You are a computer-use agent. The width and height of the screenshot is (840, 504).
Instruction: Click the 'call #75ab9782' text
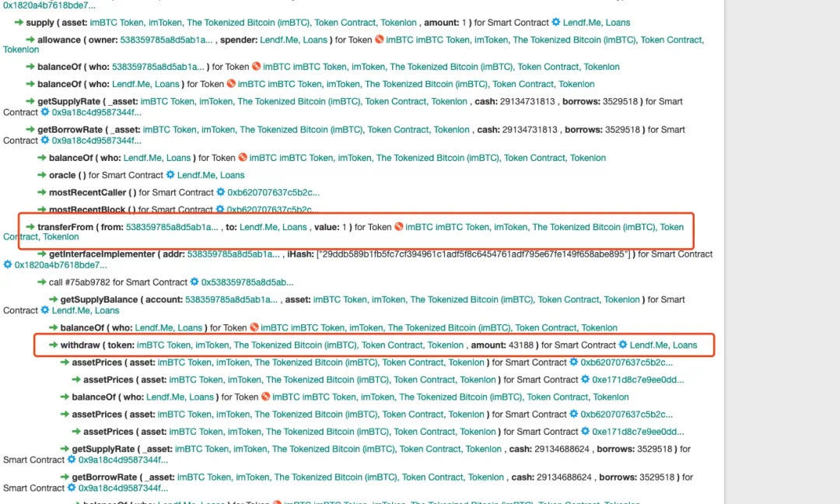[79, 282]
